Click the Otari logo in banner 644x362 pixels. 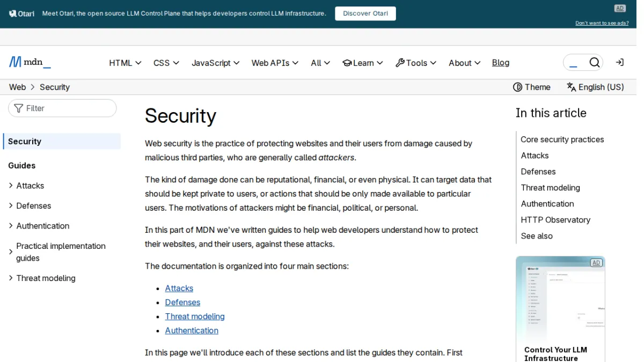[x=21, y=13]
